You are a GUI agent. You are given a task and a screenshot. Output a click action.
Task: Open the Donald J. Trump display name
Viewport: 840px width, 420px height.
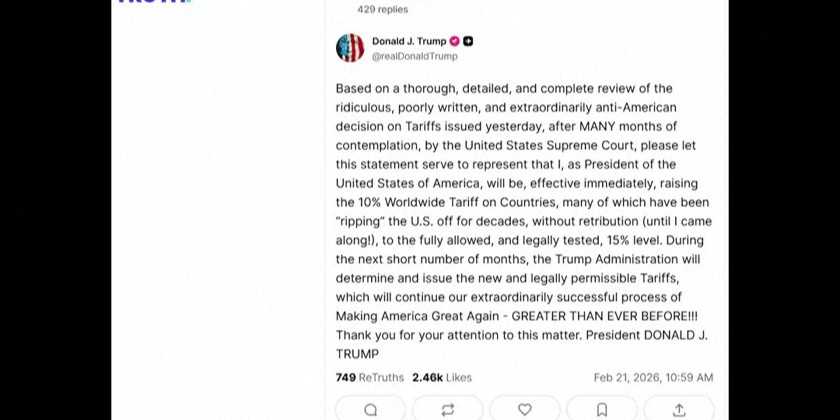click(x=409, y=42)
